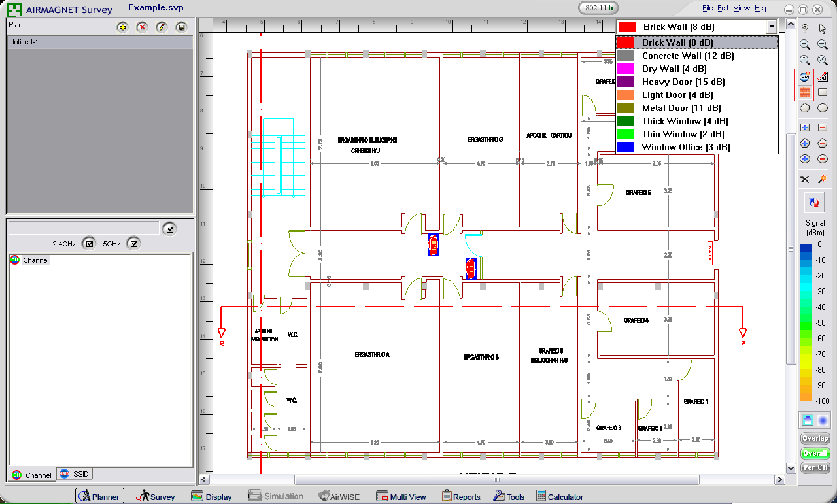Click the magnifier with X reset-zoom tool
Image resolution: width=837 pixels, height=504 pixels.
click(x=823, y=59)
